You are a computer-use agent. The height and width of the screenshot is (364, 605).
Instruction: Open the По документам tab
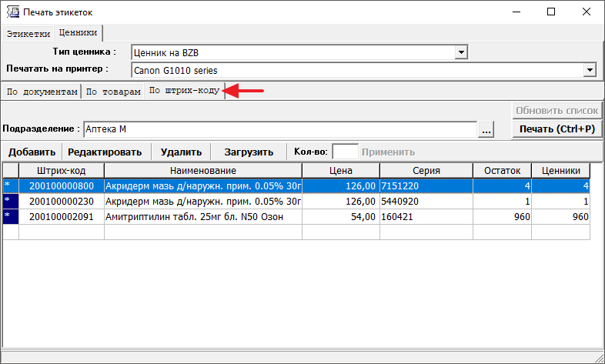click(42, 92)
